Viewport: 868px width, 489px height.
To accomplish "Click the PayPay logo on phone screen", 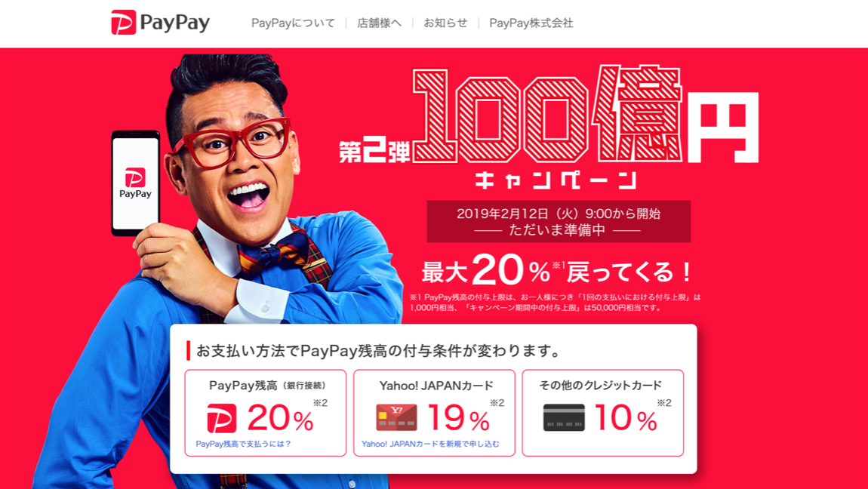I will click(x=135, y=183).
